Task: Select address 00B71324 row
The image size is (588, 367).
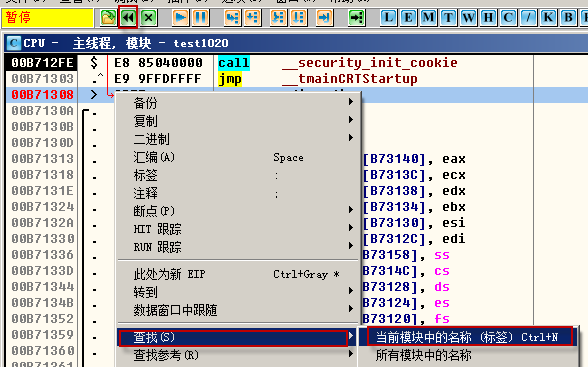Action: click(42, 207)
